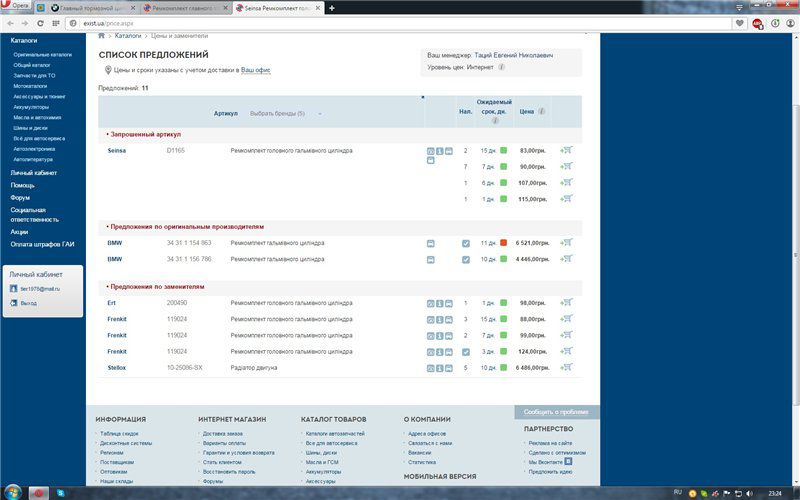
Task: Go to home via breadcrumb house icon
Action: coord(102,36)
